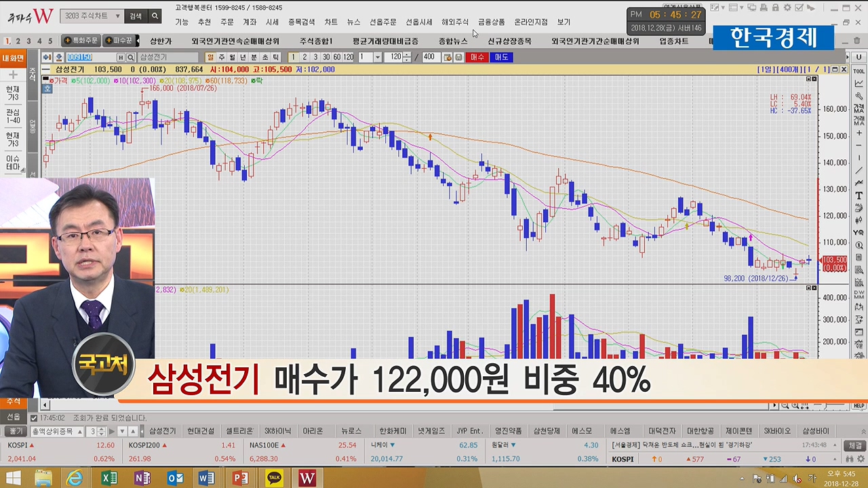Click the printer icon in title bar
868x488 pixels.
point(764,8)
